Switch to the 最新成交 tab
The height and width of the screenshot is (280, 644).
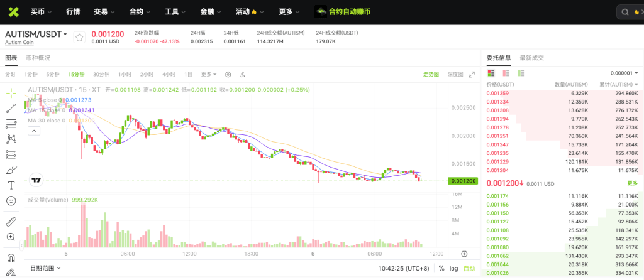point(532,58)
